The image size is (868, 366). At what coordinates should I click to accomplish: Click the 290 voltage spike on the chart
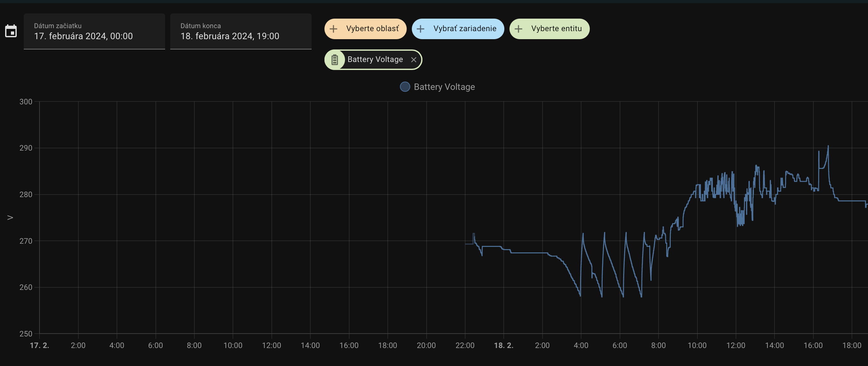828,146
